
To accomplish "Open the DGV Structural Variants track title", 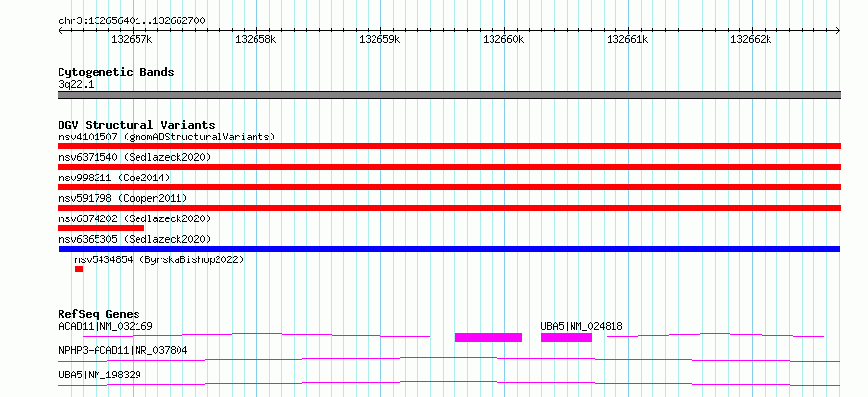I will click(137, 125).
